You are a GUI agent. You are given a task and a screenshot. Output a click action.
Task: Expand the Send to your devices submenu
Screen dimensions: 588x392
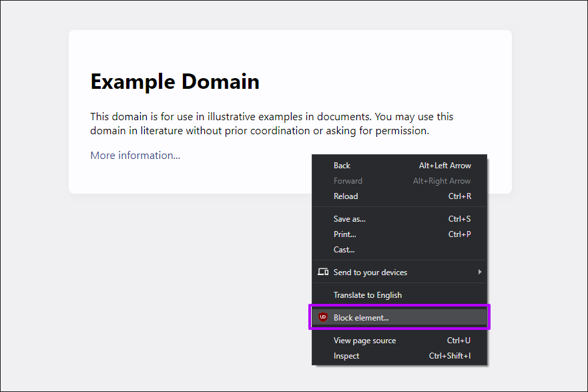click(x=479, y=272)
